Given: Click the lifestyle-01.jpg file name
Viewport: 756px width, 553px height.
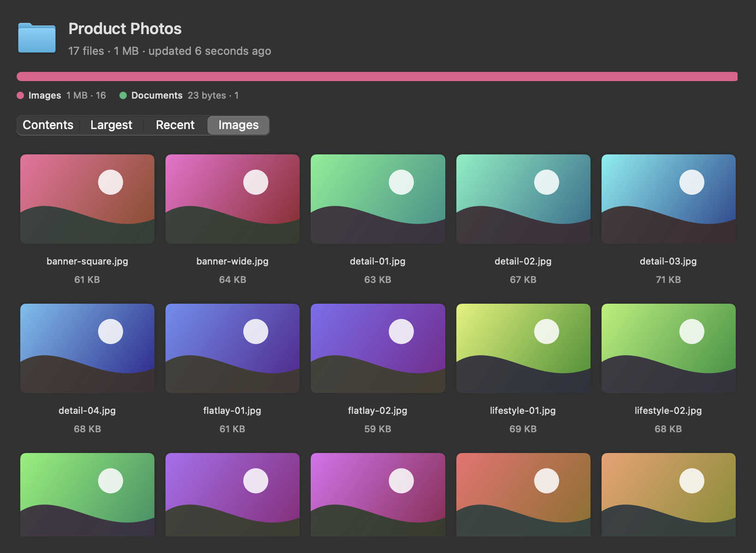Looking at the screenshot, I should point(523,411).
